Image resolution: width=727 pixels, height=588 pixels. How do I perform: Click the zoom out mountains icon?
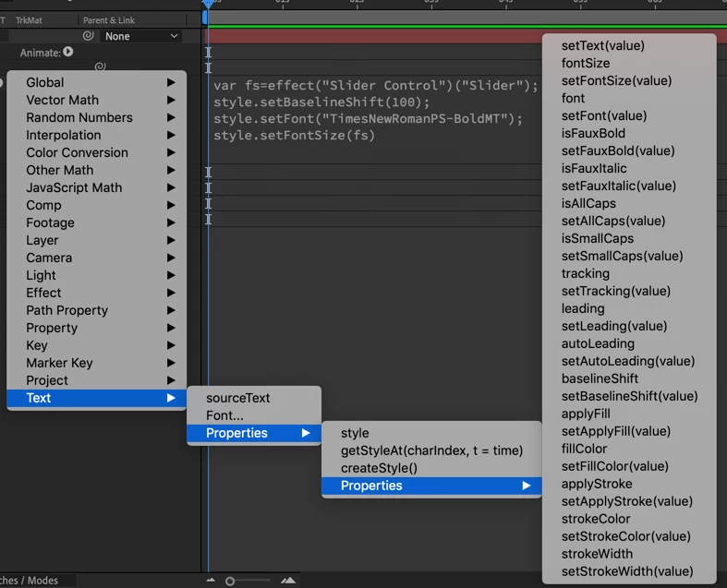pyautogui.click(x=211, y=580)
